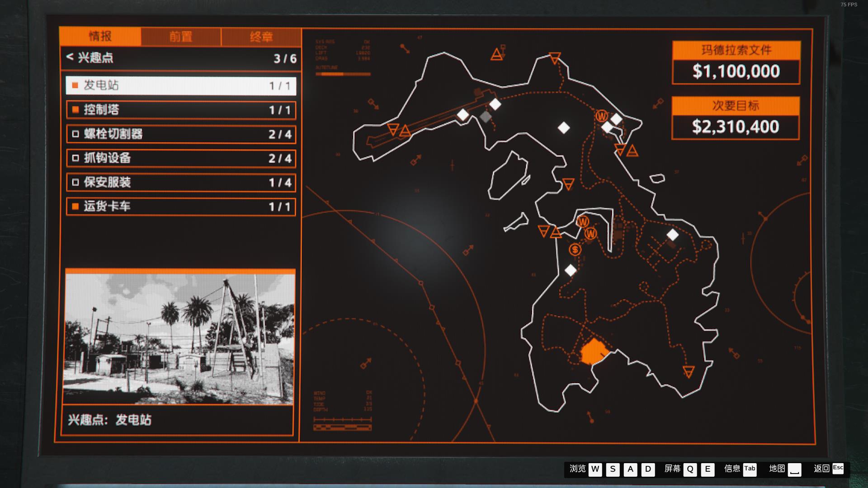The image size is (868, 488).
Task: Click the downward triangle below north dock
Action: point(620,149)
